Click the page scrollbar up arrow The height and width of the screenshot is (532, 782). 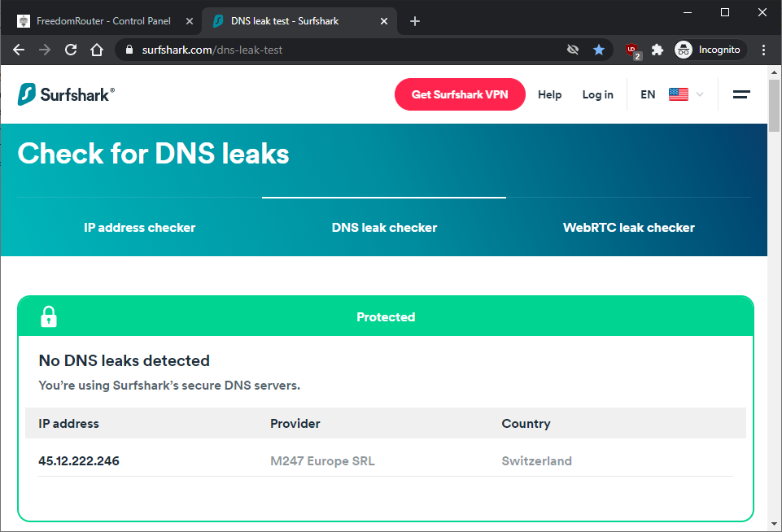pyautogui.click(x=774, y=72)
